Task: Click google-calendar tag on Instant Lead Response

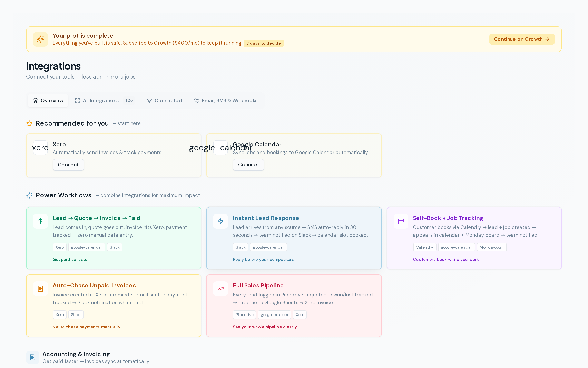Action: pos(268,247)
